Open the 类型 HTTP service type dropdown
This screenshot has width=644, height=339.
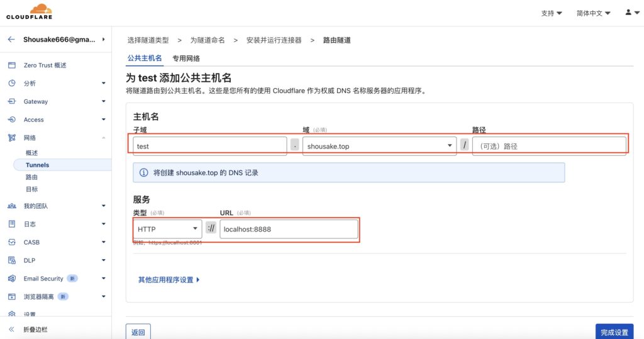(x=167, y=229)
